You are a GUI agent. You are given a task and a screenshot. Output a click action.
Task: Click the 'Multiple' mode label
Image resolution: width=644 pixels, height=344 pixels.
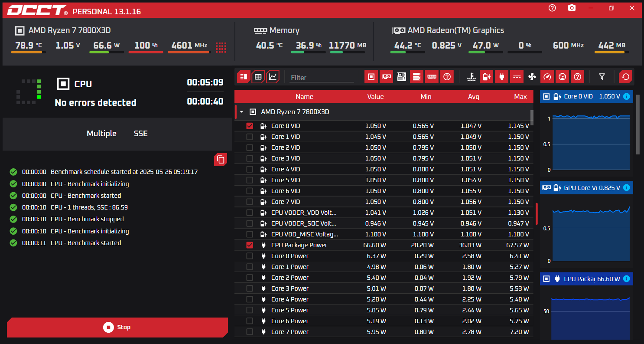(101, 134)
